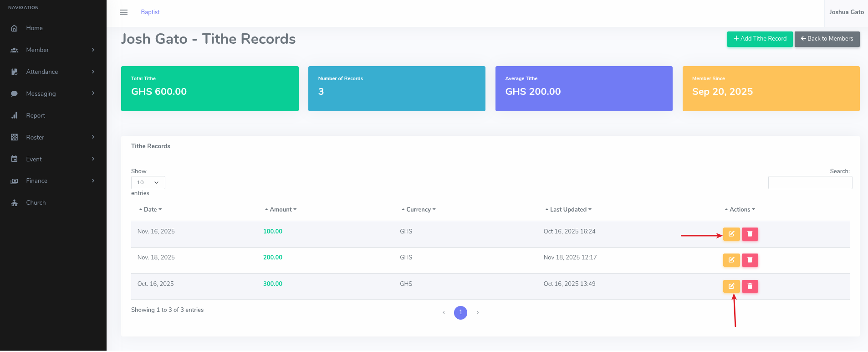
Task: Click the hamburger menu toggle icon
Action: pos(123,12)
